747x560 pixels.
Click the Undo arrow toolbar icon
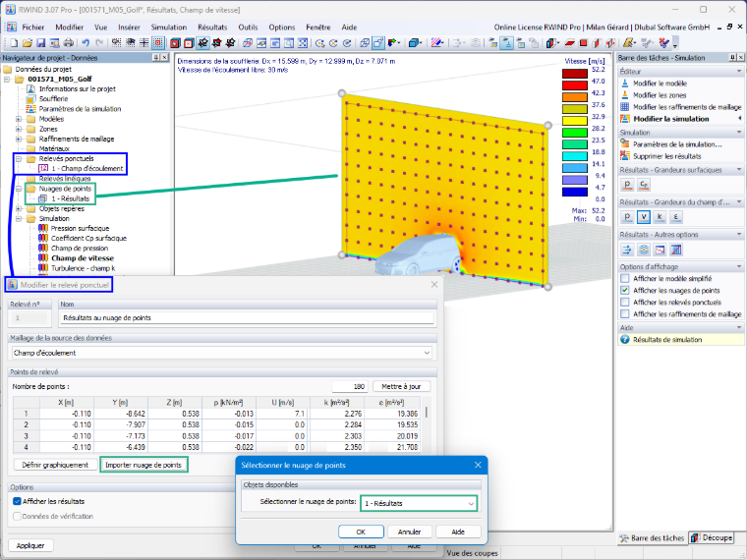coord(86,43)
